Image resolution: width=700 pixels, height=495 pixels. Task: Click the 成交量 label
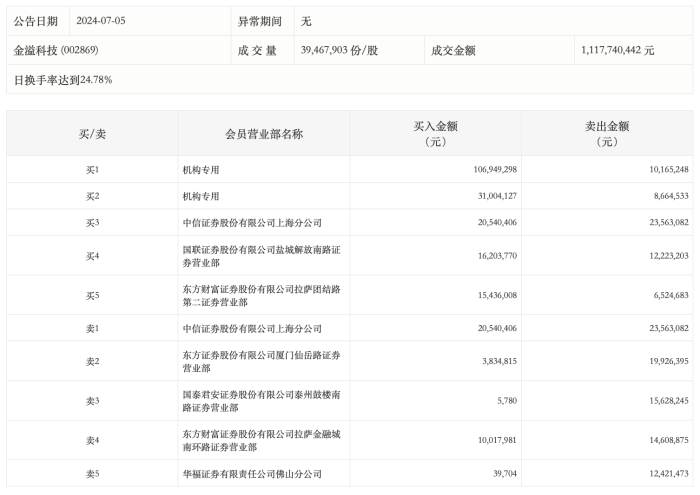coord(257,50)
